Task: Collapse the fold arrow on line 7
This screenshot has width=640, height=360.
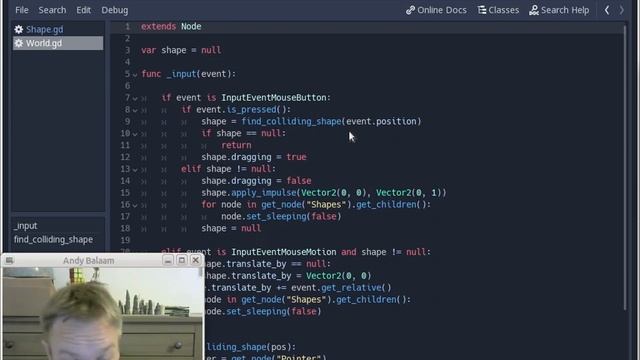Action: coord(135,98)
